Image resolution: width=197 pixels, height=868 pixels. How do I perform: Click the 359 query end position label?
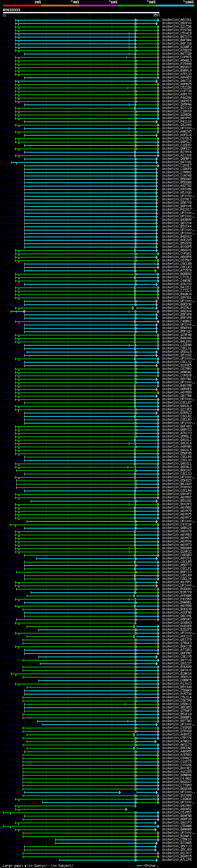click(x=155, y=15)
